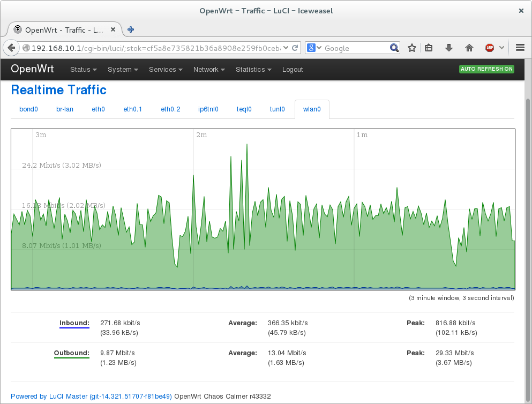Open the Powered by LuCI Master link
Image resolution: width=532 pixels, height=404 pixels.
tap(91, 396)
